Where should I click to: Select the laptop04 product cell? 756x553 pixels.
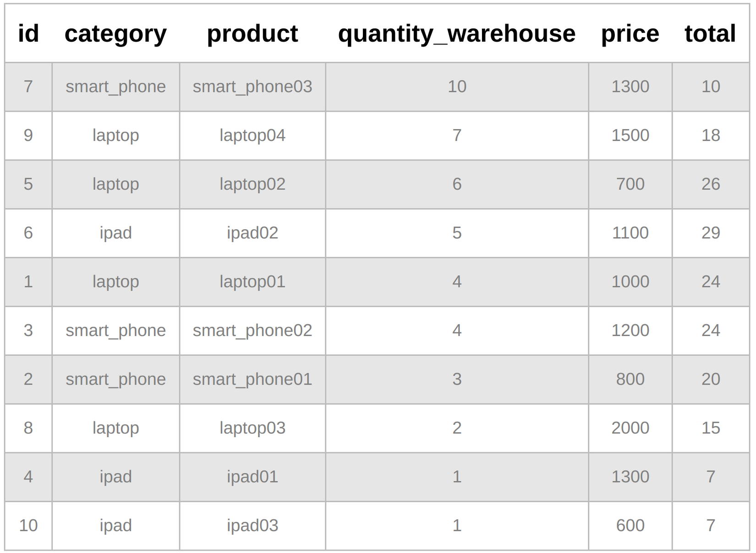pyautogui.click(x=252, y=136)
